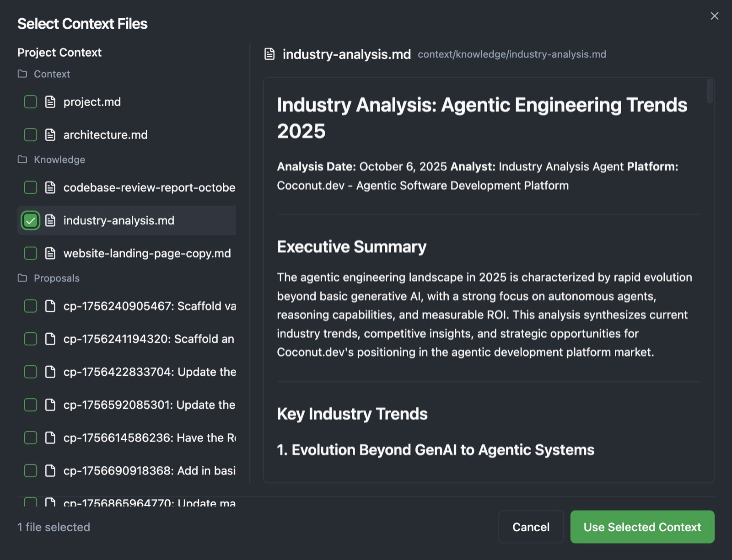732x560 pixels.
Task: Check the codebase-review-report checkbox
Action: (30, 187)
